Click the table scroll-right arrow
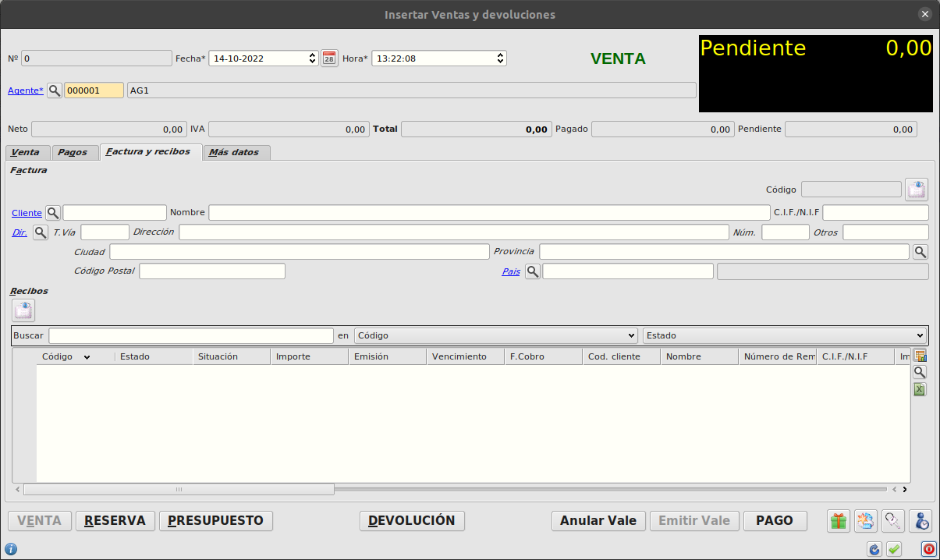940x560 pixels. pyautogui.click(x=905, y=490)
